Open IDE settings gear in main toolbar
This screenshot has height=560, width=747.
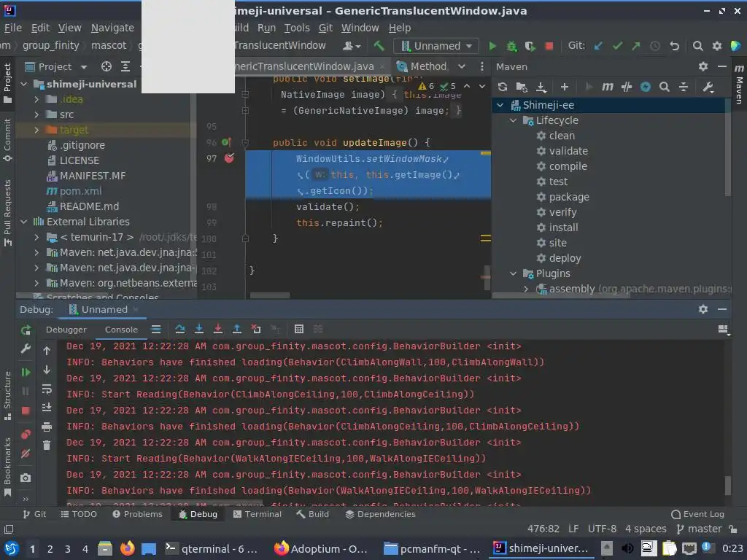(x=716, y=46)
